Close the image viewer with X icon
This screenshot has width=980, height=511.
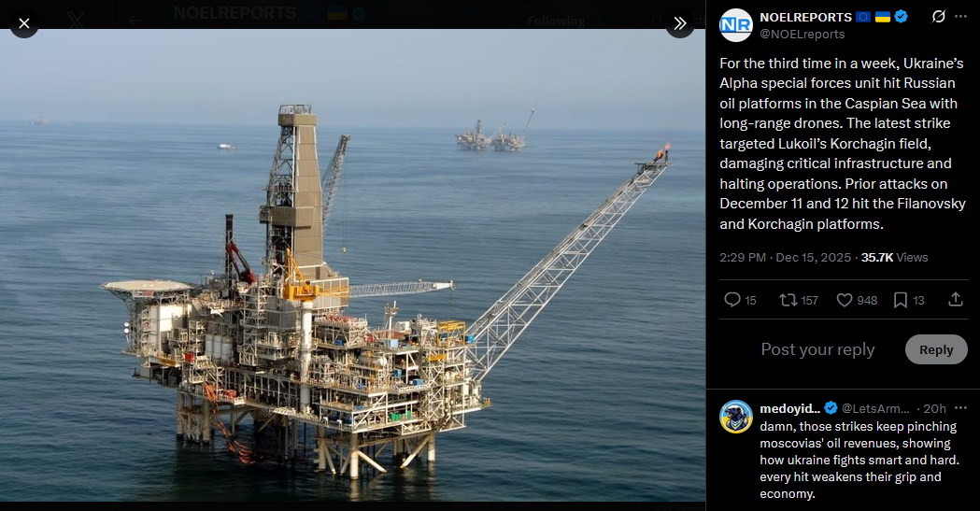23,23
